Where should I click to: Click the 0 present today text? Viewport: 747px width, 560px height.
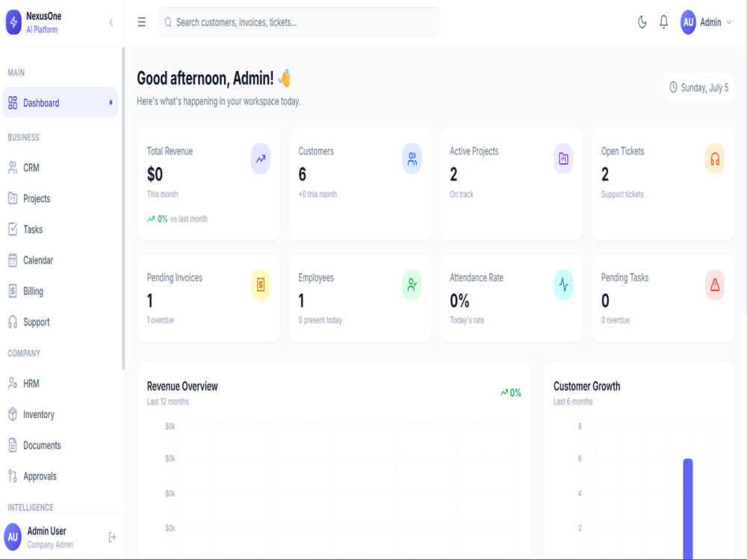(x=320, y=320)
